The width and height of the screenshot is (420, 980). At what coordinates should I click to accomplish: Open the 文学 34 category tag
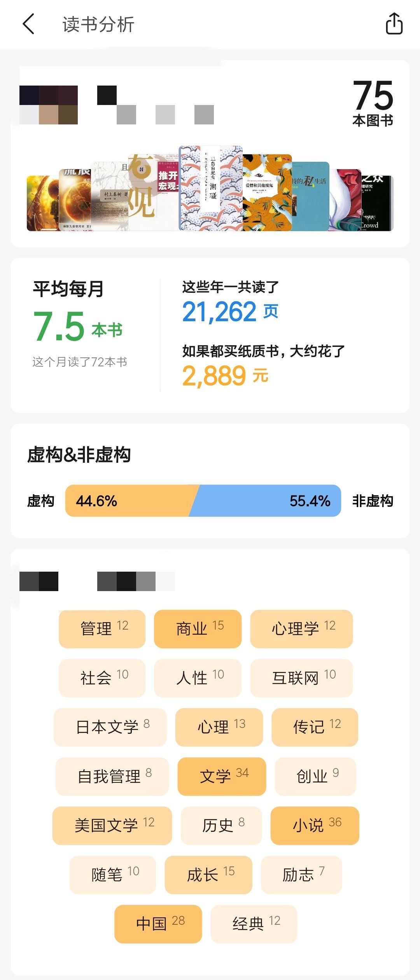point(222,776)
